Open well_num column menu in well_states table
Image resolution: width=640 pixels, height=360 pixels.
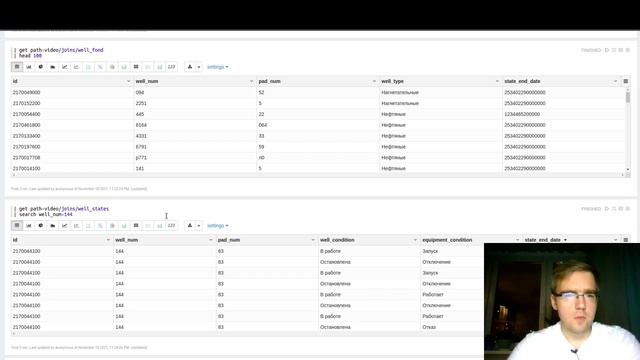211,240
